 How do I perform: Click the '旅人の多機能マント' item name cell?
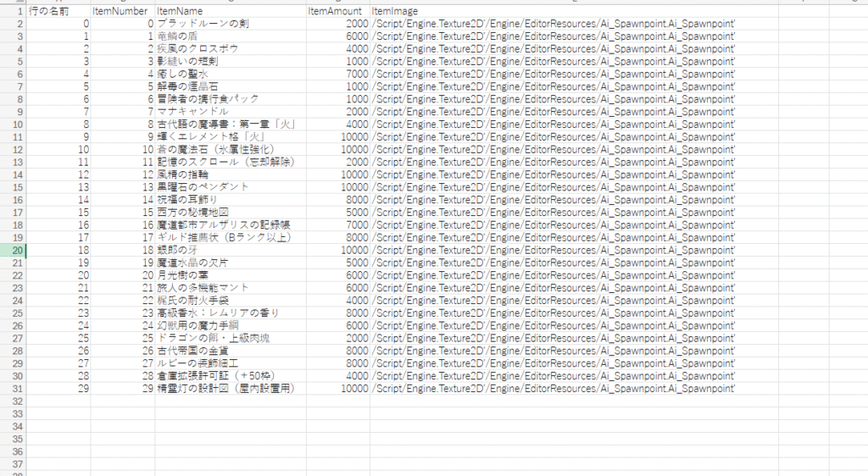(231, 287)
